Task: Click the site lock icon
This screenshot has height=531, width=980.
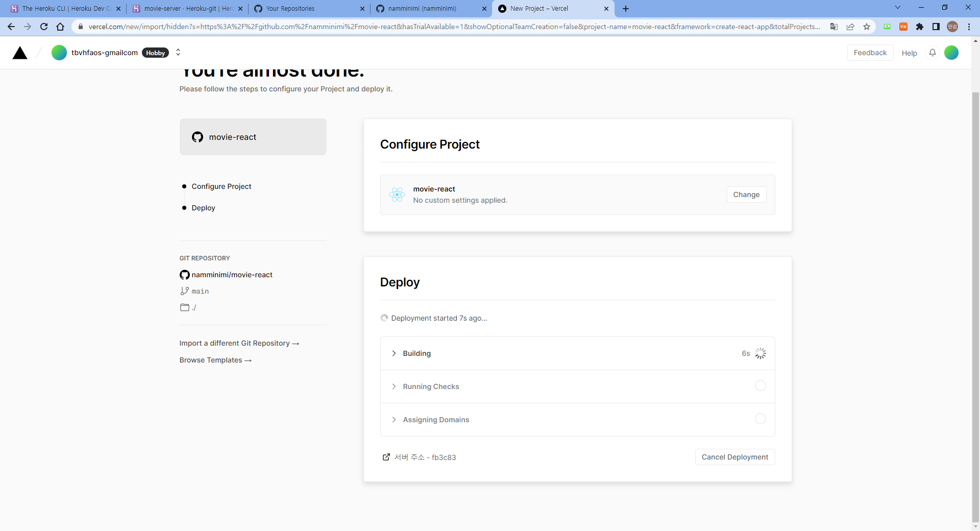Action: click(x=80, y=27)
